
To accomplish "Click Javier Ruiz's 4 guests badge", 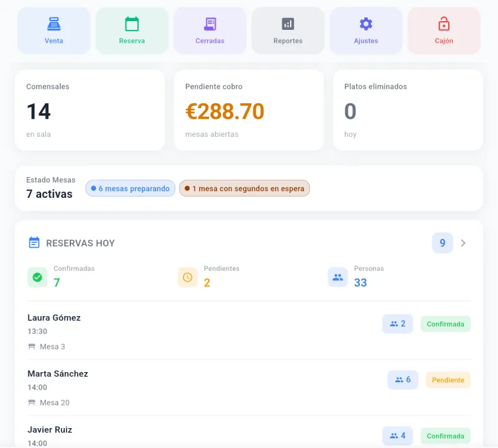I will (x=398, y=436).
